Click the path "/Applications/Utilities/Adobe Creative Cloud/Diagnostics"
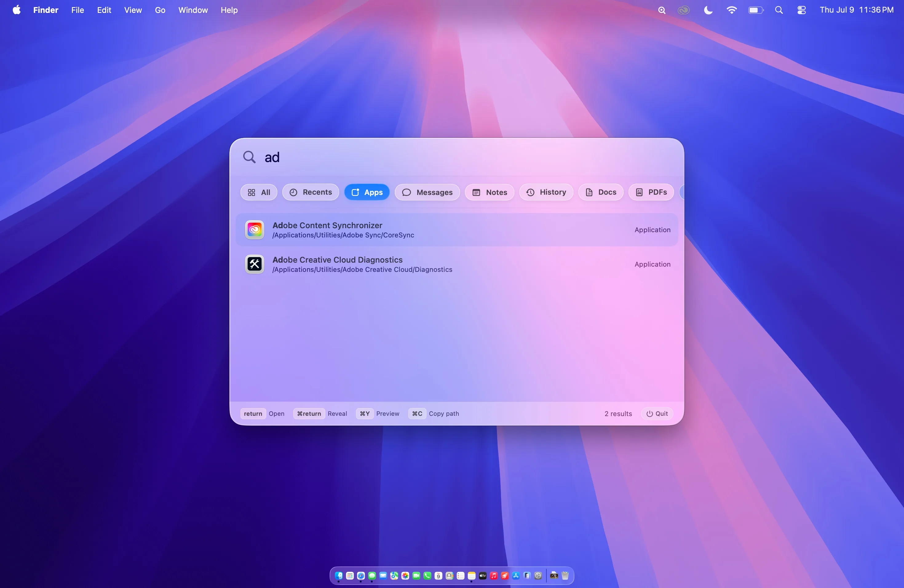 pyautogui.click(x=362, y=270)
